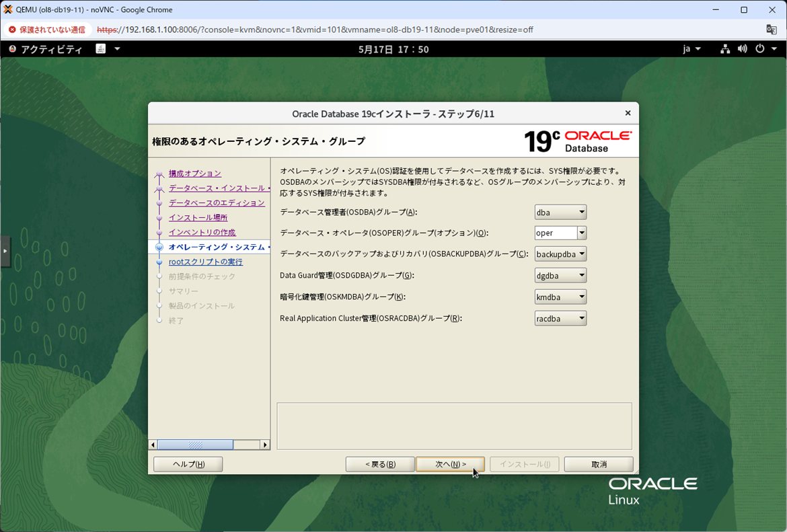The width and height of the screenshot is (787, 532).
Task: Select the current オペレーティング・システム step
Action: [x=219, y=247]
